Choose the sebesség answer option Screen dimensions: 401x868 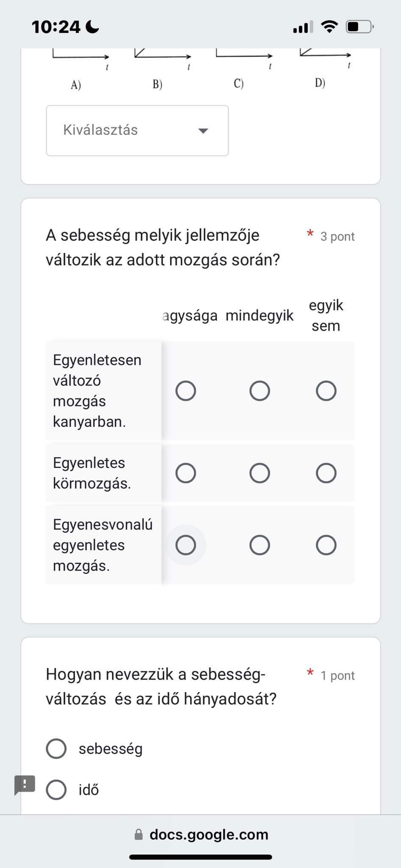point(56,748)
